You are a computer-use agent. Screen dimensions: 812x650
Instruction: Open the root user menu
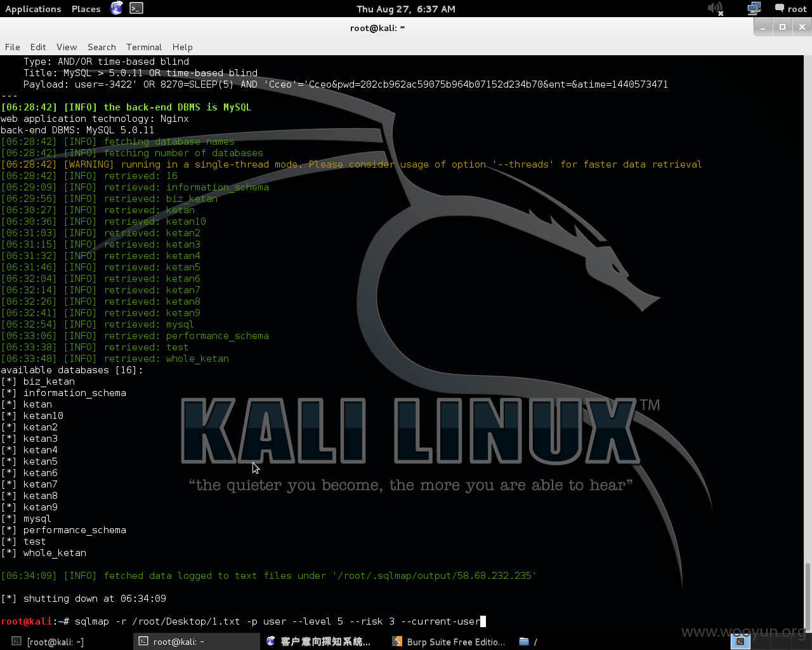[x=790, y=9]
